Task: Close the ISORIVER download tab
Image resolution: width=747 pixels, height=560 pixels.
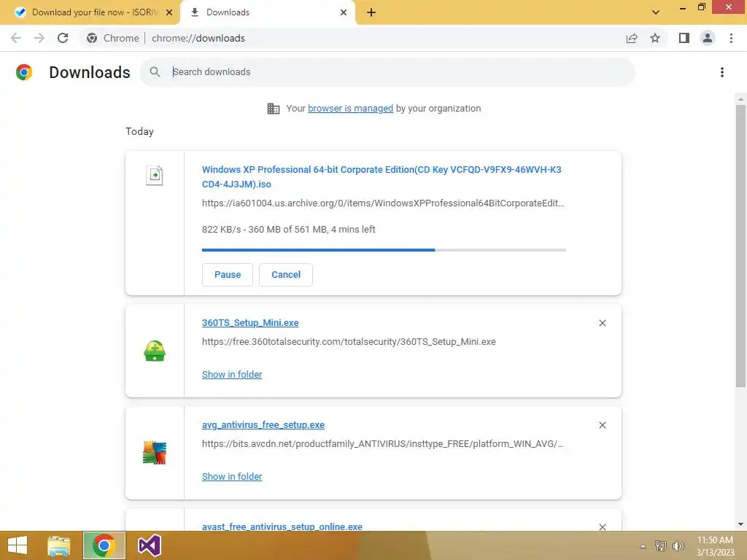Action: pyautogui.click(x=169, y=12)
